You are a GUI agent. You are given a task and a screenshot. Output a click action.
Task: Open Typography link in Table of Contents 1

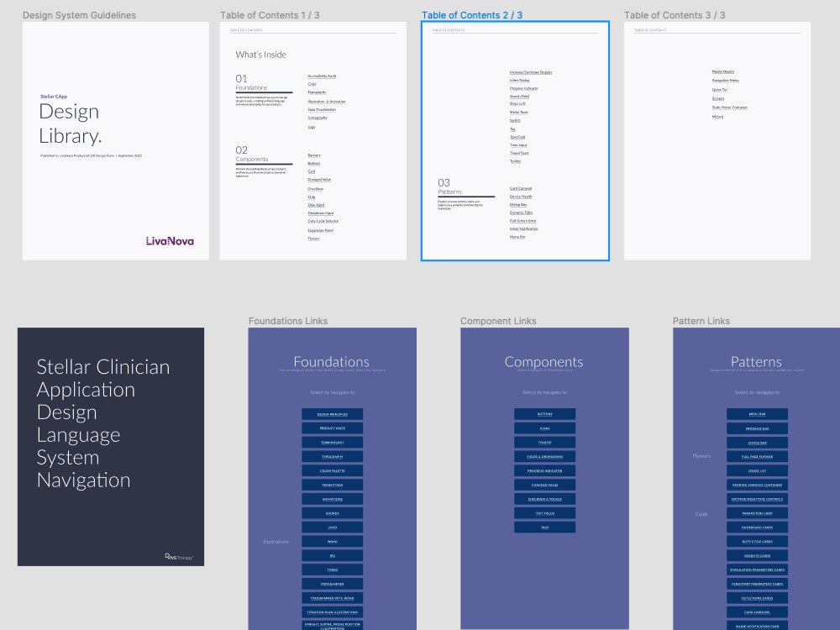[317, 92]
